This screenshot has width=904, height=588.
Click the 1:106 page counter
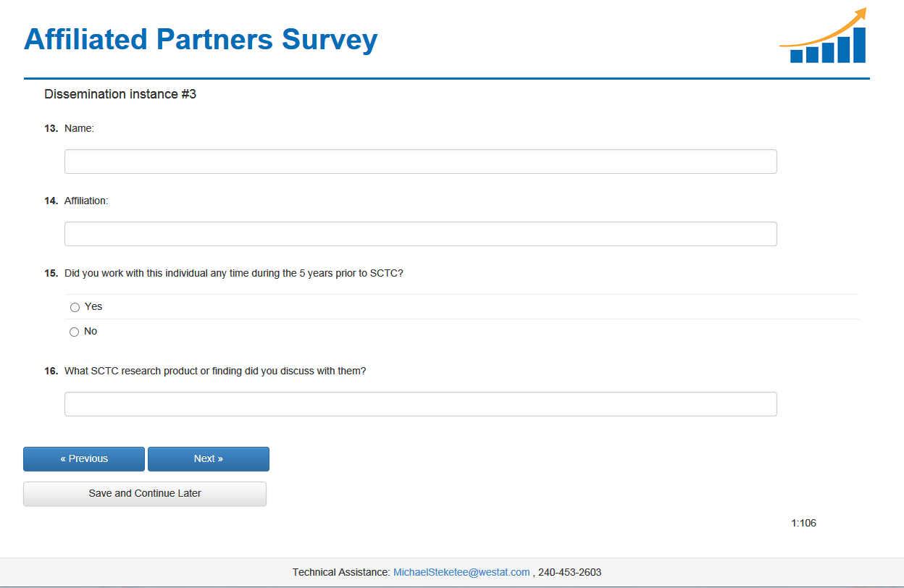[x=803, y=523]
